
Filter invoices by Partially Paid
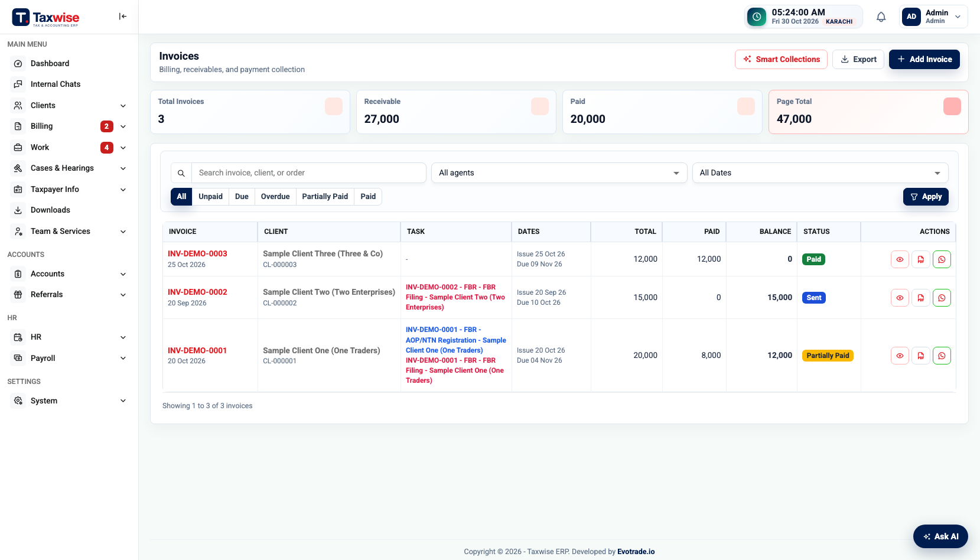pos(325,197)
